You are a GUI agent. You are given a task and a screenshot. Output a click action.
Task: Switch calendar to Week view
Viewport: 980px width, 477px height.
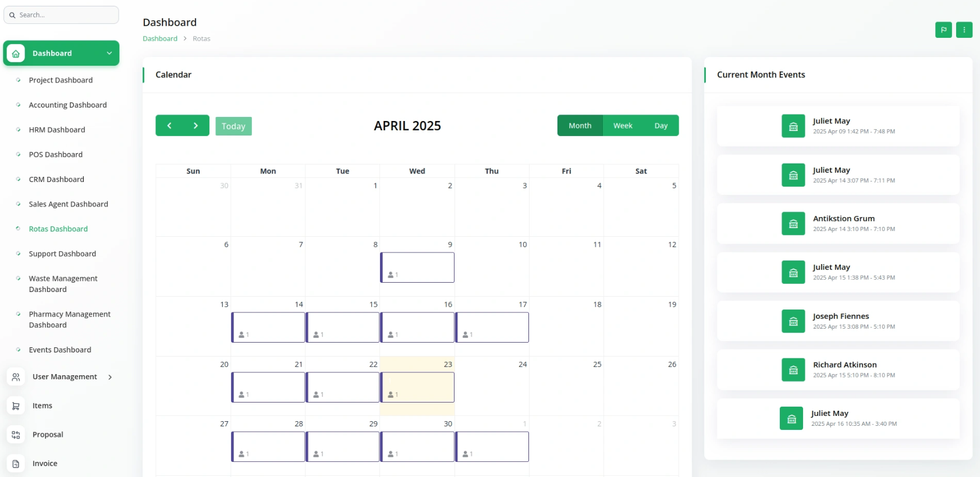(x=623, y=126)
